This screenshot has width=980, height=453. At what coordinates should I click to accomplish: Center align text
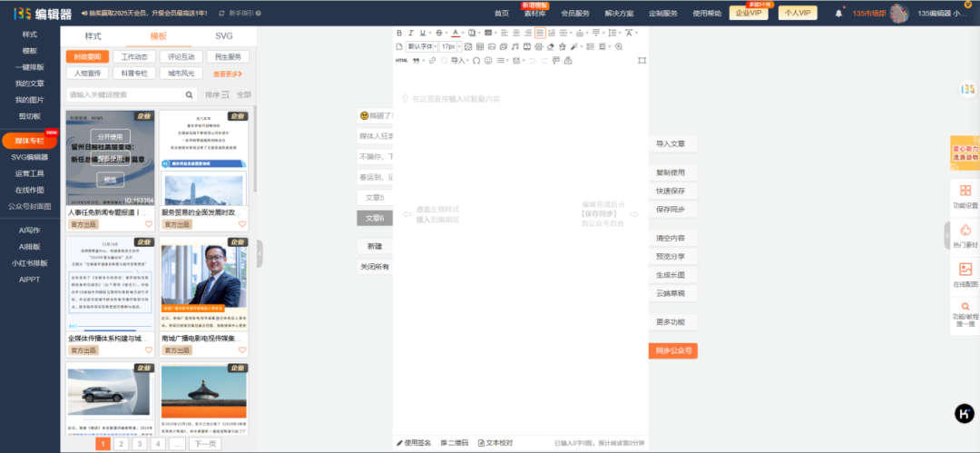[x=516, y=33]
